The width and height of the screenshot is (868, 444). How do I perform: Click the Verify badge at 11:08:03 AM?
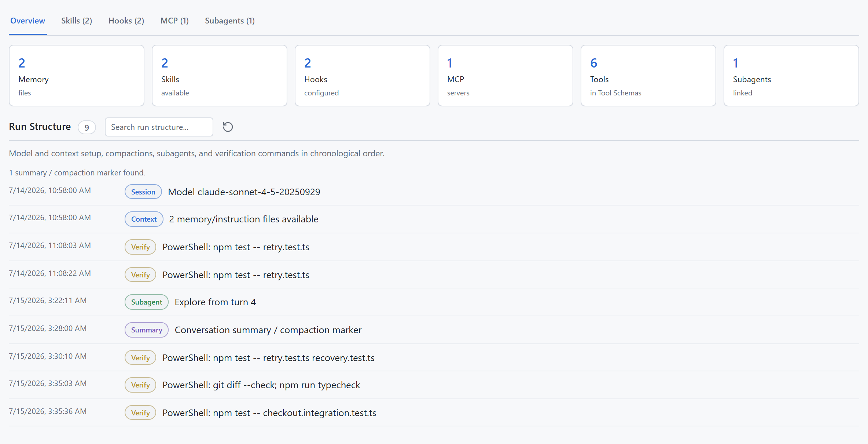[140, 247]
